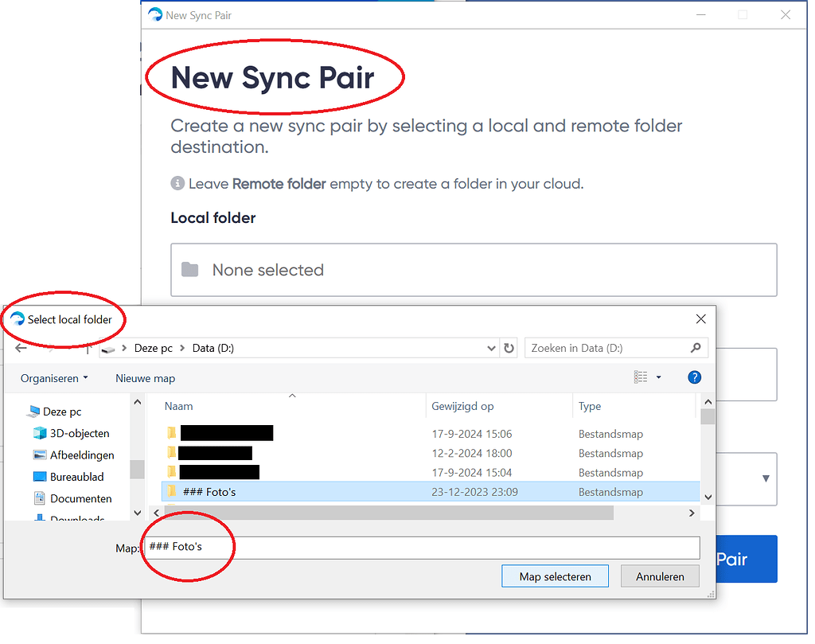Expand the address bar history dropdown
Viewport: 815px width, 644px height.
491,348
